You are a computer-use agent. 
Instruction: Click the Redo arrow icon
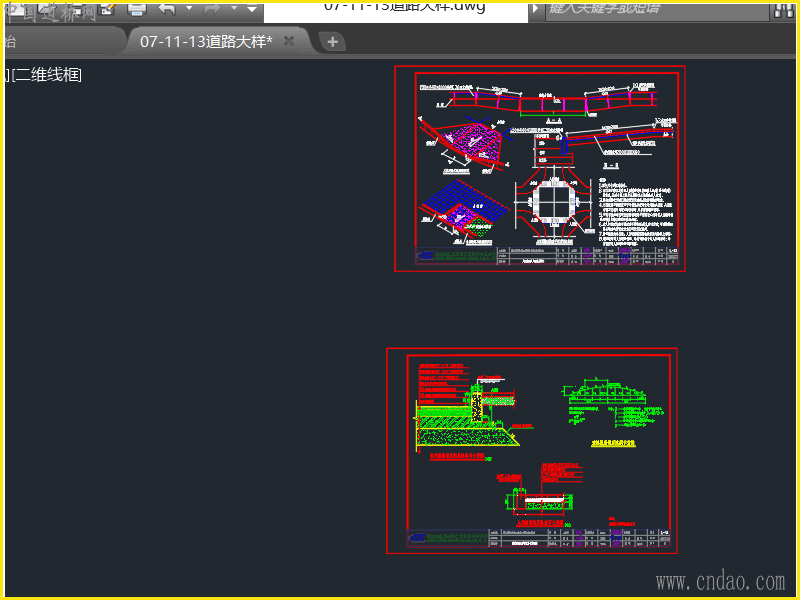[x=212, y=8]
